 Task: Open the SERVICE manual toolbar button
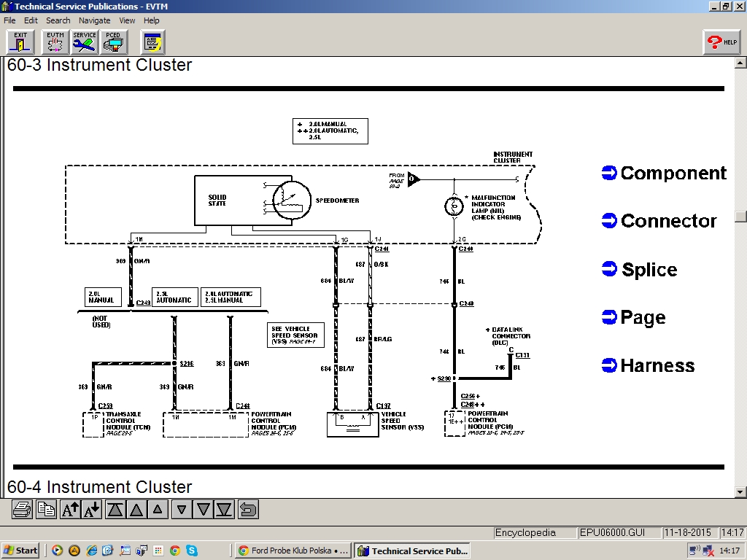tap(85, 42)
